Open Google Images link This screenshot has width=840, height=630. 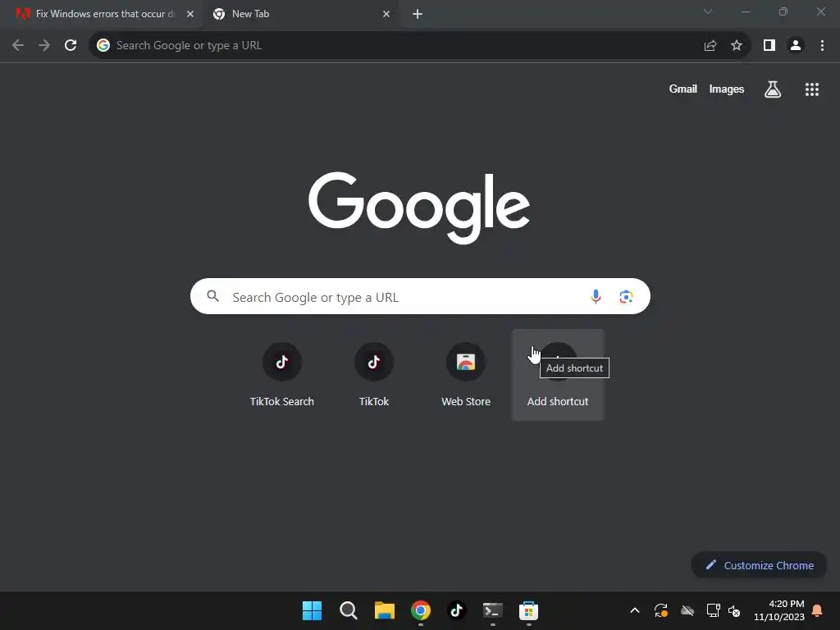click(x=727, y=89)
